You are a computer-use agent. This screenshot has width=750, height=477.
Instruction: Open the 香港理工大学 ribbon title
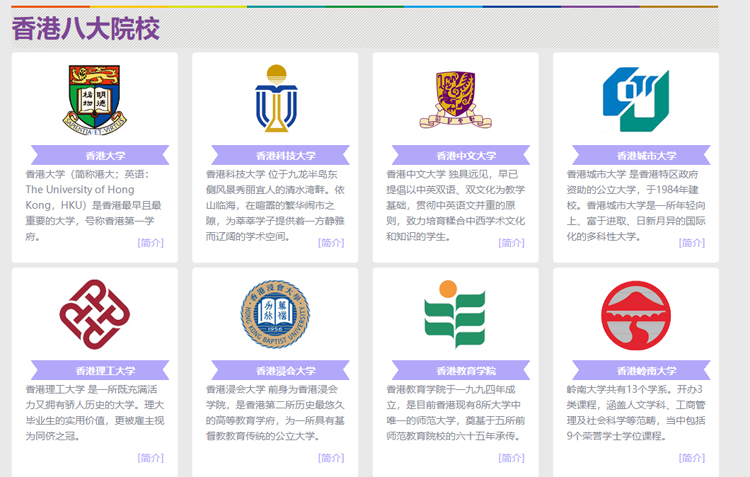click(x=100, y=371)
